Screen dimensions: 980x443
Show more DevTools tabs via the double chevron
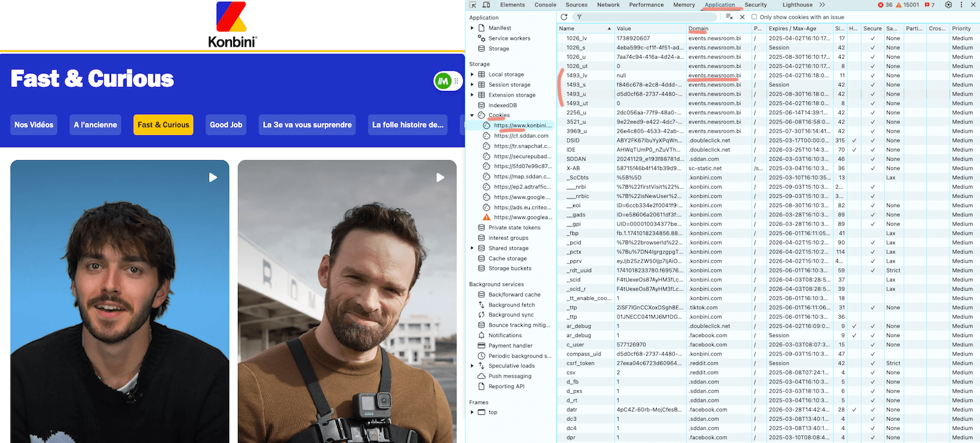coord(822,5)
